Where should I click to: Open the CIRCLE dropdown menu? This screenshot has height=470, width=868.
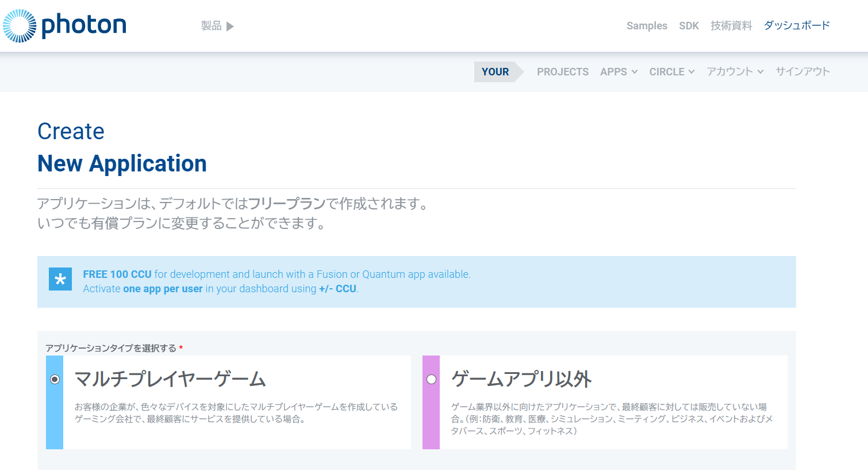[667, 72]
